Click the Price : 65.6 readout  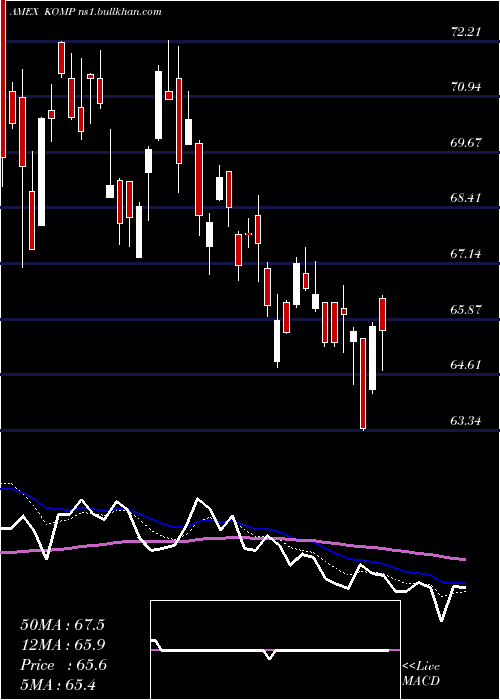click(x=63, y=665)
